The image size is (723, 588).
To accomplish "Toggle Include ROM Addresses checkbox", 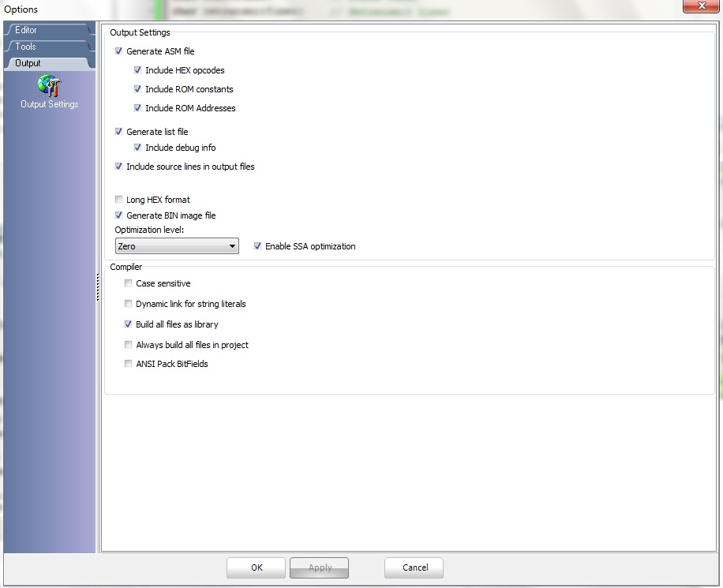I will [x=137, y=108].
